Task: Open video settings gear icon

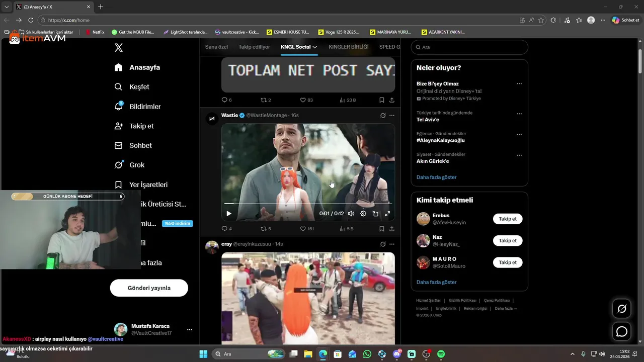Action: (363, 214)
